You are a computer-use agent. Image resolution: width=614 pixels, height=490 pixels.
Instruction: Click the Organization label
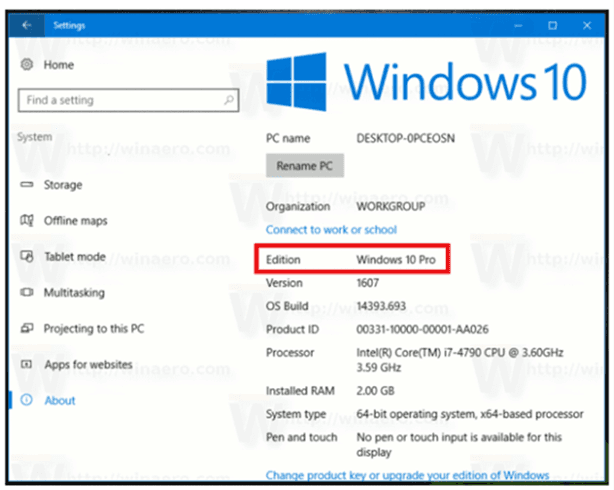tap(298, 206)
